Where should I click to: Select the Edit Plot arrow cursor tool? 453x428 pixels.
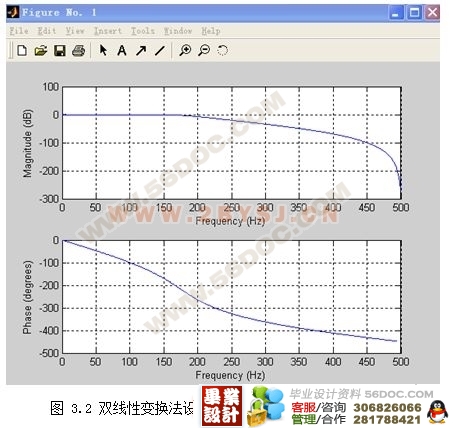click(103, 50)
